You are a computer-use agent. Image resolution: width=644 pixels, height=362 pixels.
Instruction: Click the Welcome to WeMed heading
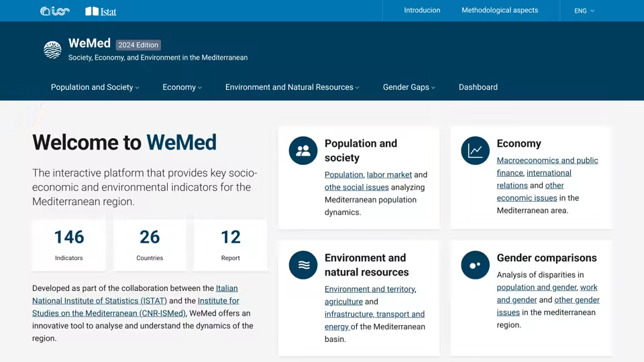[x=124, y=142]
